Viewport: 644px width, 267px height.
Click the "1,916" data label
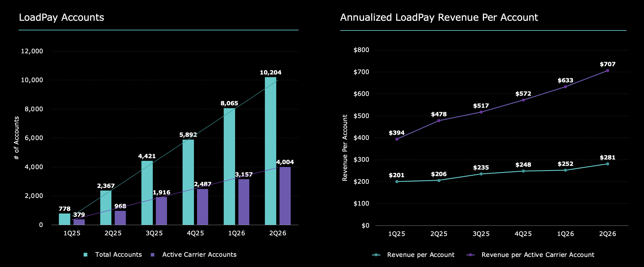coord(162,192)
